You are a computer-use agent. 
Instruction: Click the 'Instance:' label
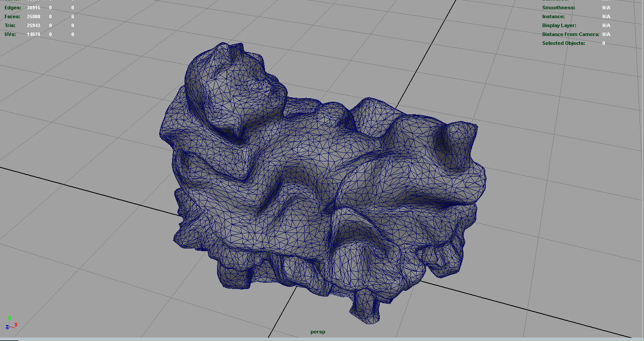pyautogui.click(x=553, y=16)
